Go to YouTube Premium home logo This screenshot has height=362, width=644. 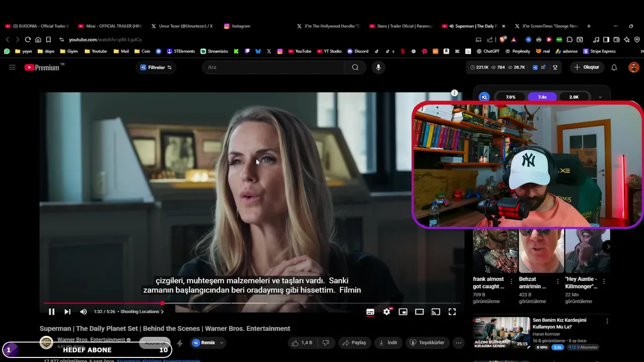[42, 67]
